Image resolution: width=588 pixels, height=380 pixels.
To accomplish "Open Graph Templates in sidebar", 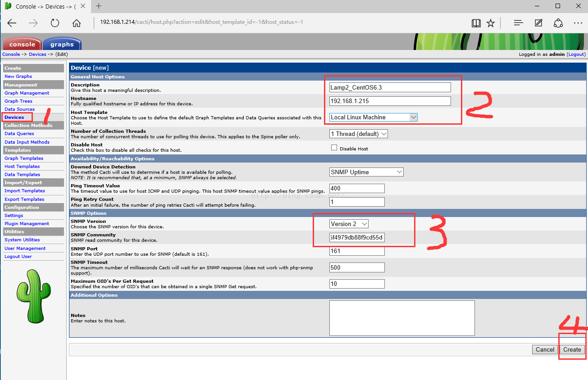I will [x=24, y=158].
